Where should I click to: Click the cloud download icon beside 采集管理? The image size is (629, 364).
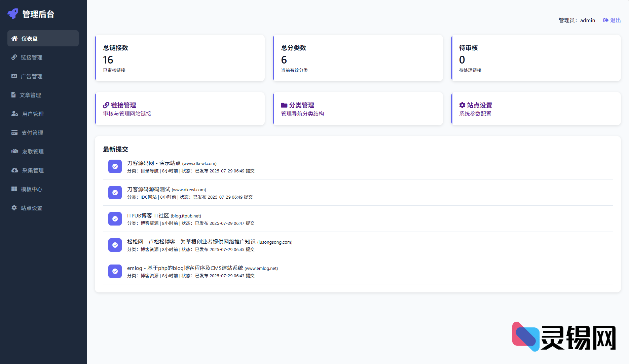pyautogui.click(x=15, y=170)
